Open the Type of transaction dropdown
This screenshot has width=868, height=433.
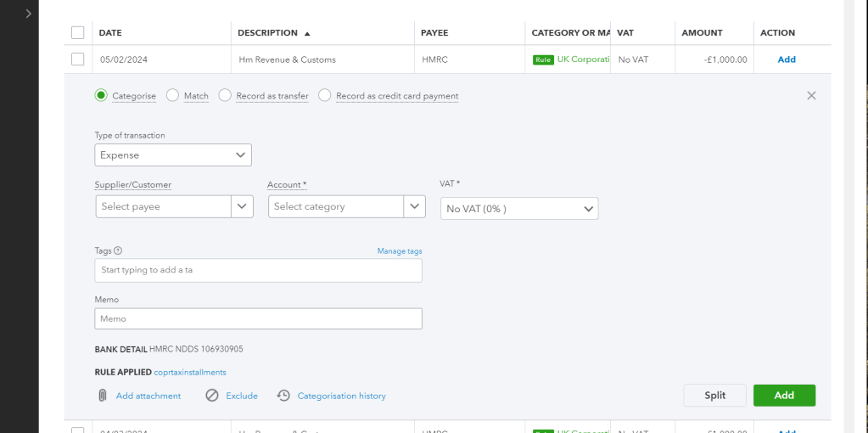(173, 155)
